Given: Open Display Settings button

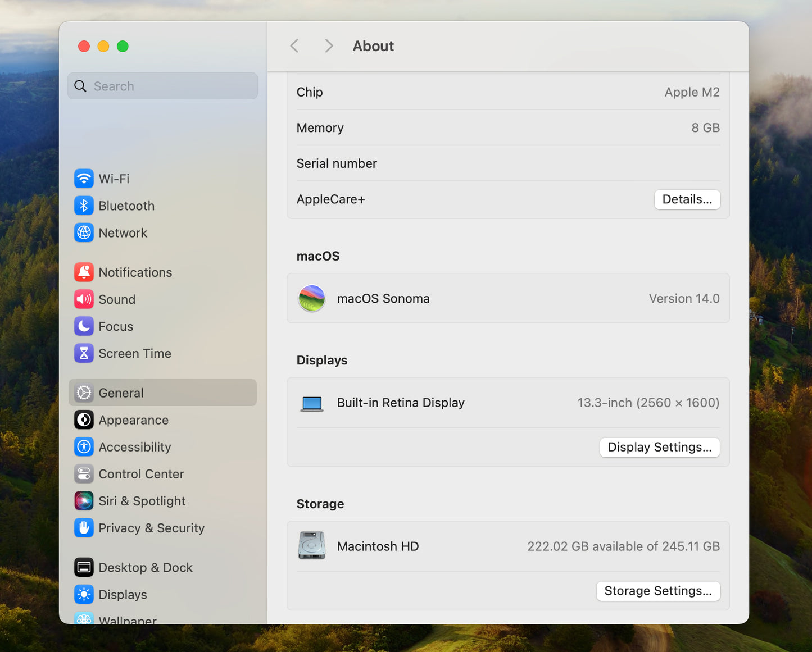Looking at the screenshot, I should [660, 447].
